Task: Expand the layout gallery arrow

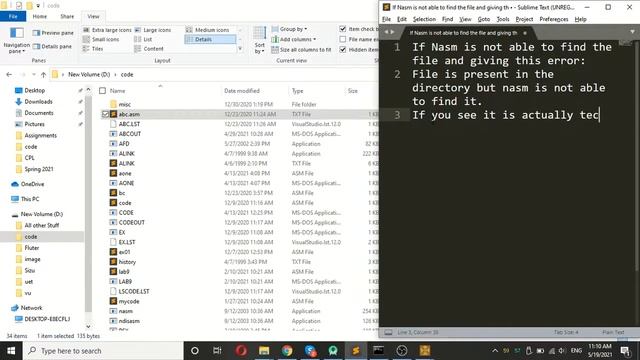Action: [x=240, y=49]
